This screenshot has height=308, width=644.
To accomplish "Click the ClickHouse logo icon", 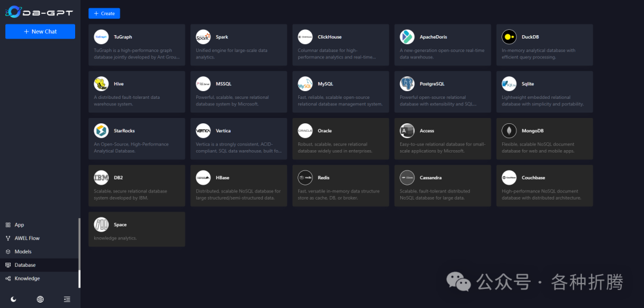I will tap(305, 37).
